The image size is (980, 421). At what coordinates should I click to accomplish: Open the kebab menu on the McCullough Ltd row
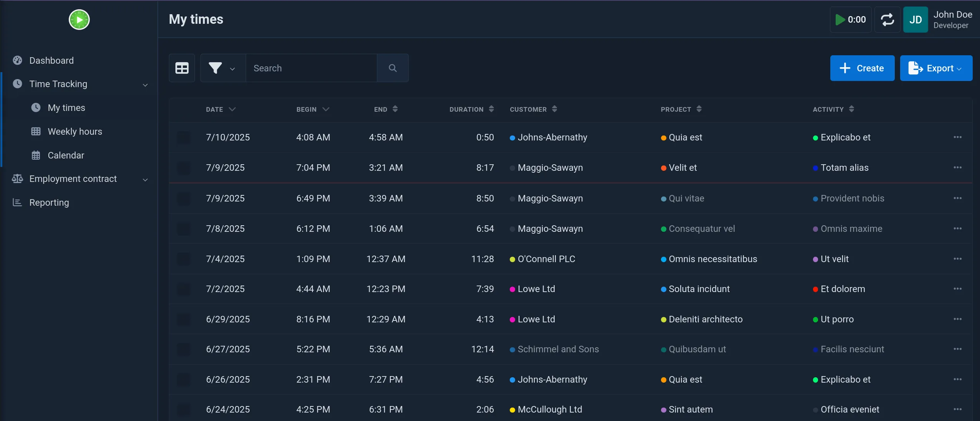[957, 409]
